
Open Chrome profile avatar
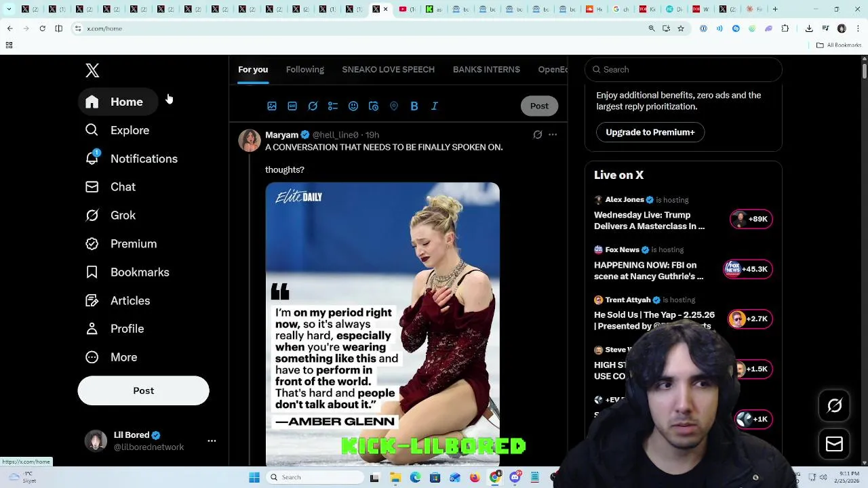pos(842,28)
